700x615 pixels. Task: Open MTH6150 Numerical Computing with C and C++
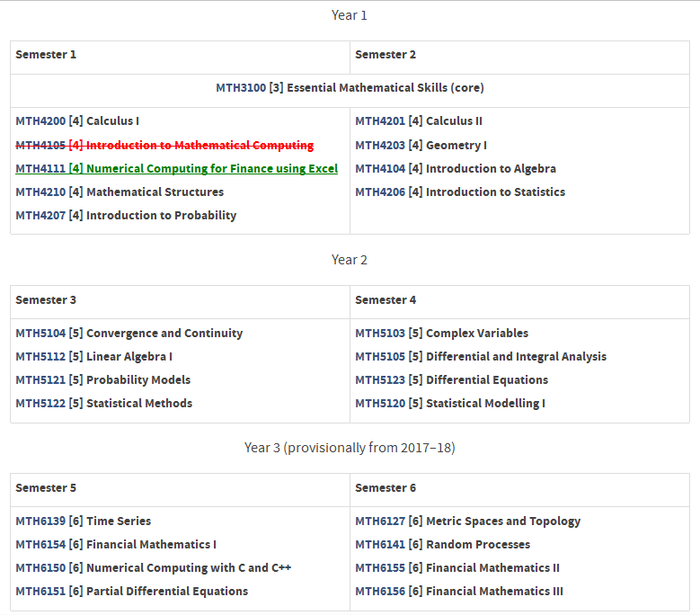[154, 568]
